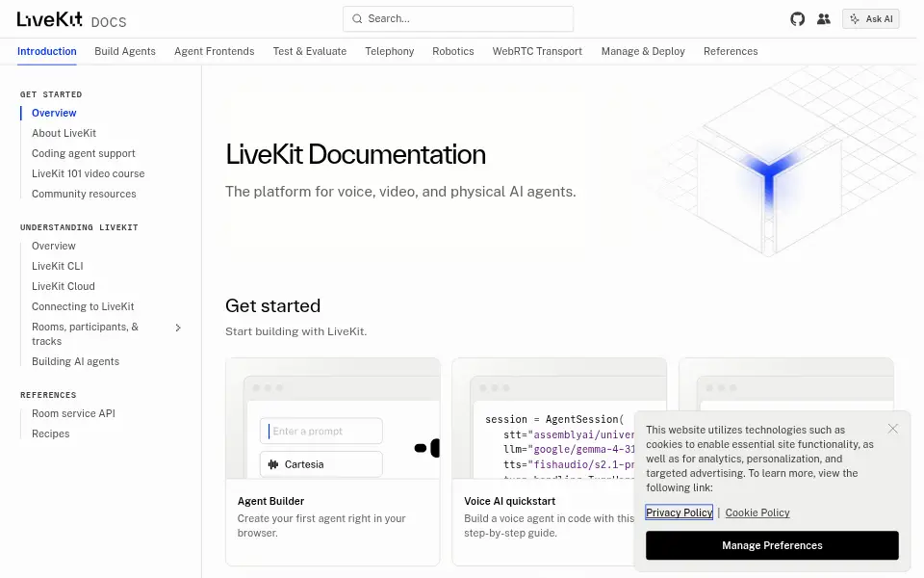This screenshot has width=924, height=578.
Task: Open LiveKit 101 video course
Action: 89,173
